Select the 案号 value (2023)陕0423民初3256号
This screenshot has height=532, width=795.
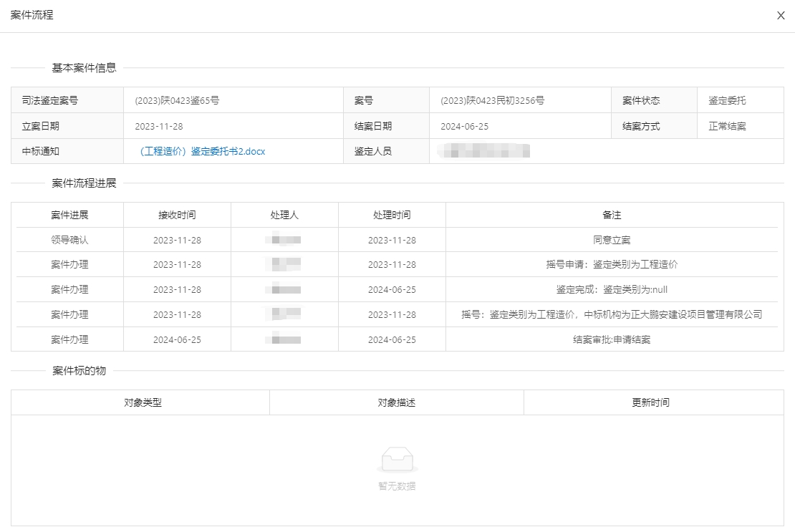492,100
